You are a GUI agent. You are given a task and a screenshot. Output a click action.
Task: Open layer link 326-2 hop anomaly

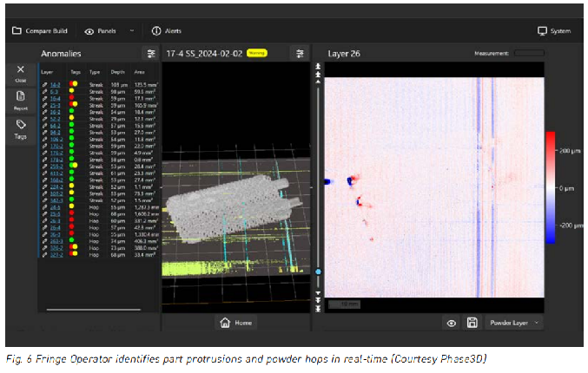coord(56,248)
